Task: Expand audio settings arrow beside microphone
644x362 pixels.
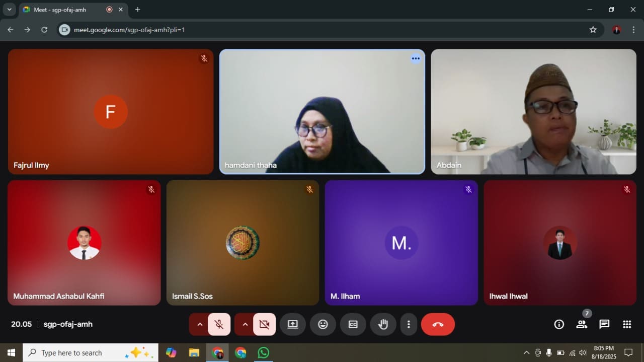Action: pyautogui.click(x=200, y=324)
